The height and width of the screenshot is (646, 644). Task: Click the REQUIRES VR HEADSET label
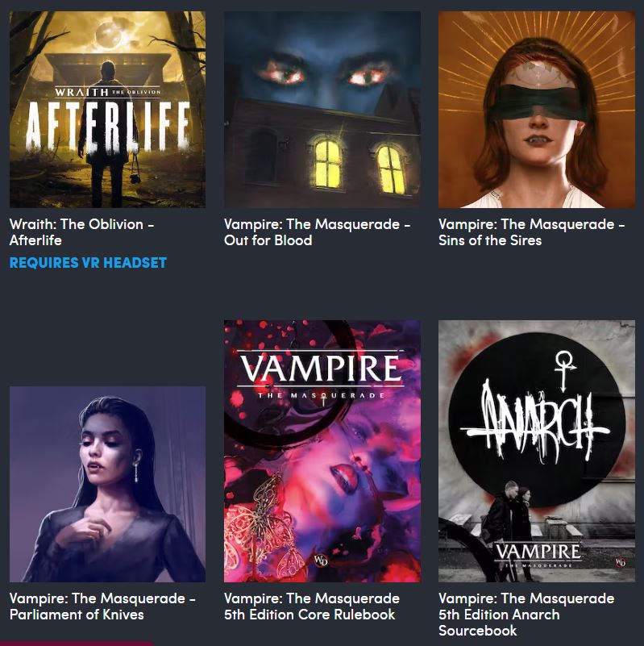(x=88, y=262)
